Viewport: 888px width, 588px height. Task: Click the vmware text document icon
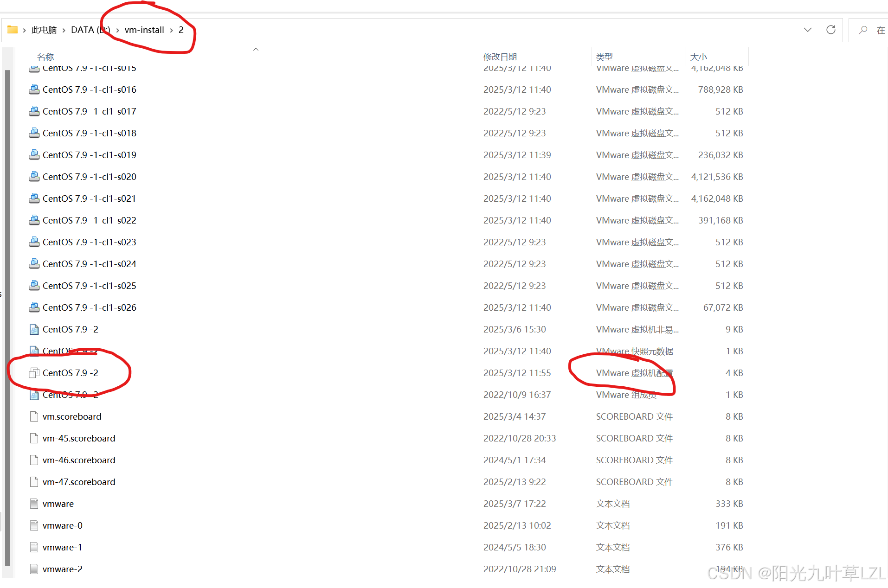(x=34, y=504)
